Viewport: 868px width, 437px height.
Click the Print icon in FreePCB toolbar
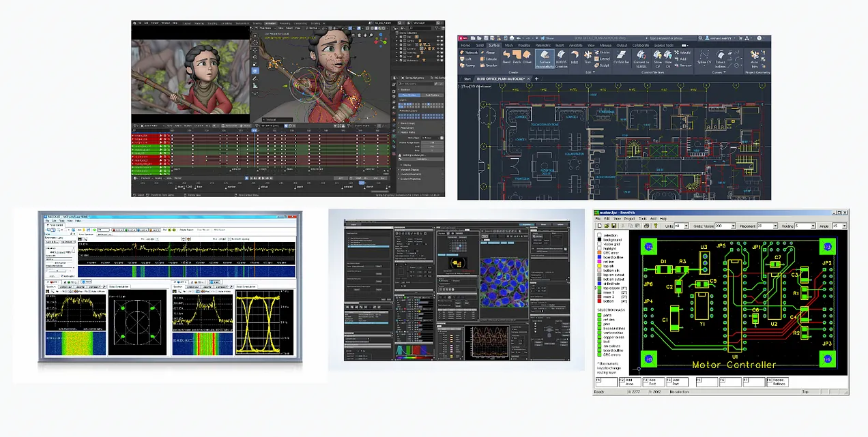646,226
